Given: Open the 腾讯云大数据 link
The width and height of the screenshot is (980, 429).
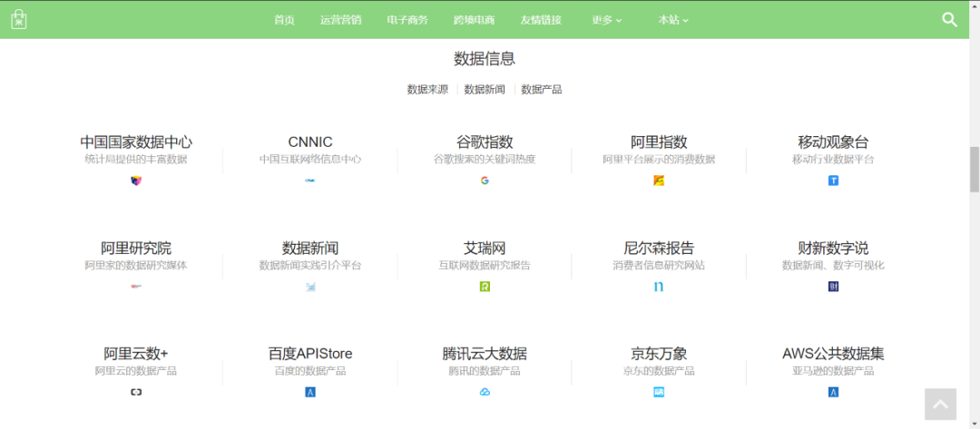Looking at the screenshot, I should tap(485, 354).
